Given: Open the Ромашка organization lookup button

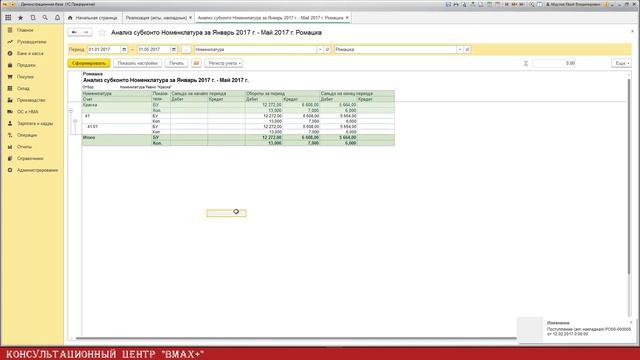Looking at the screenshot, I should [x=467, y=49].
